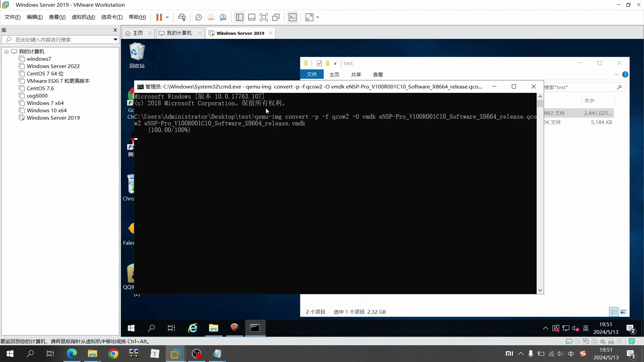Switch Explorer to large icons view
The height and width of the screenshot is (362, 644).
pyautogui.click(x=623, y=312)
